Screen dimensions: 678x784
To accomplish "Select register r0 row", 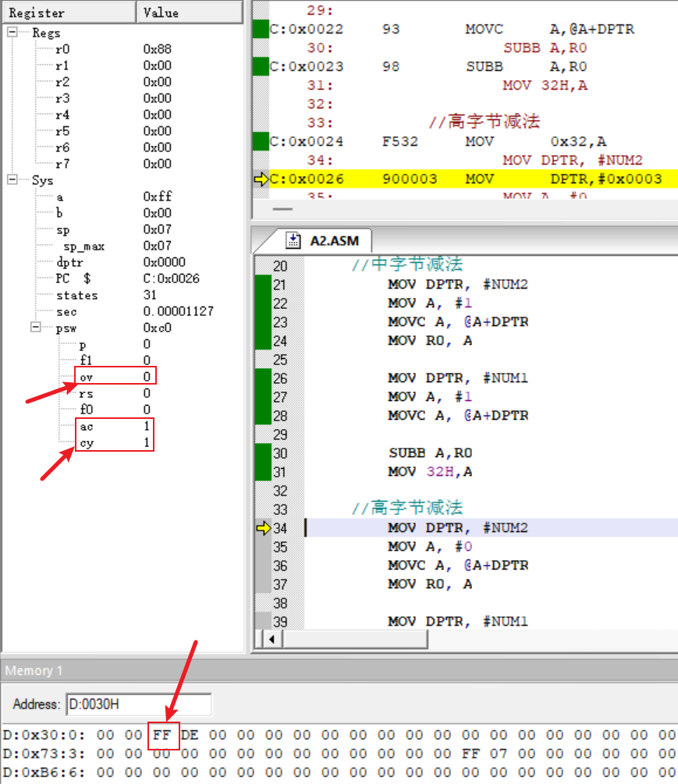I will 114,49.
